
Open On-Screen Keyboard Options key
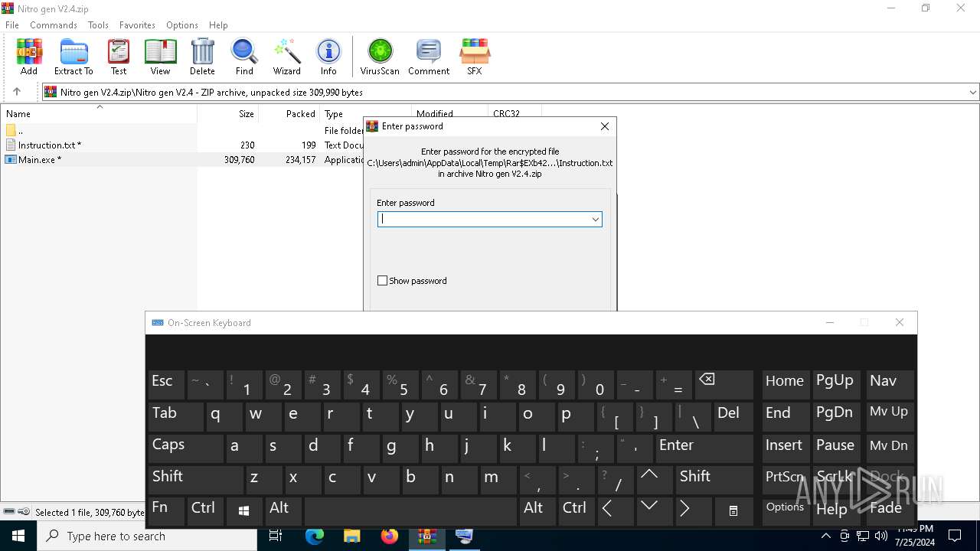point(786,510)
